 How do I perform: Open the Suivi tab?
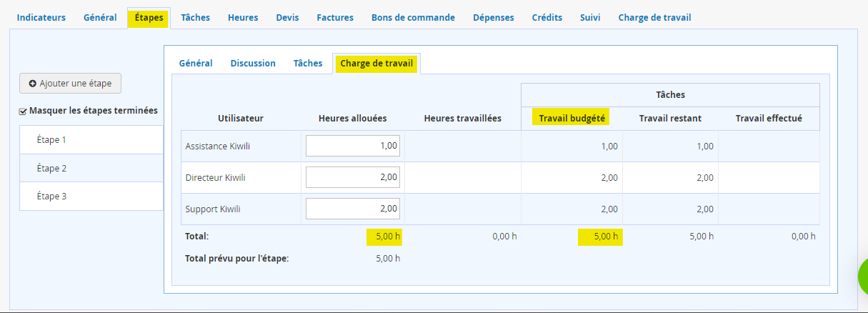tap(590, 17)
